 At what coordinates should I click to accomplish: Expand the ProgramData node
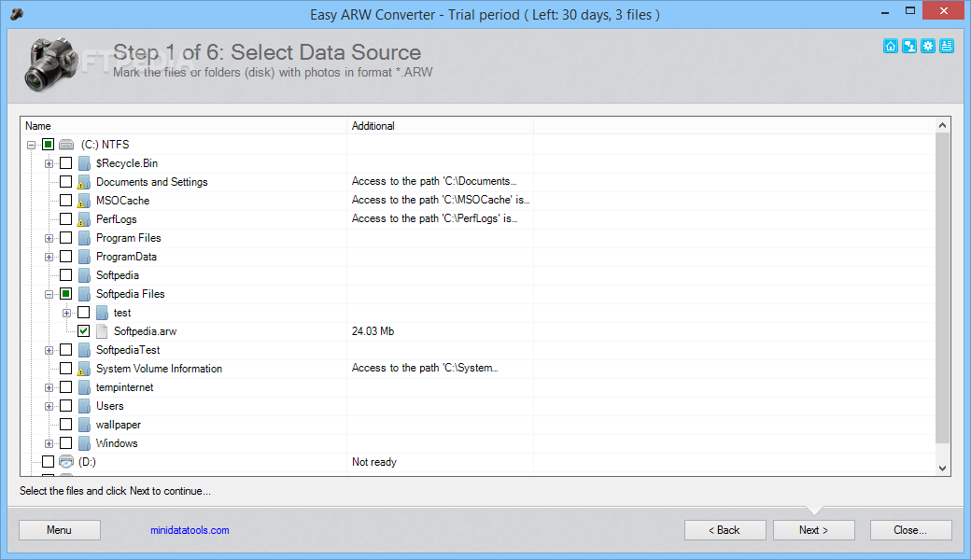click(x=49, y=258)
